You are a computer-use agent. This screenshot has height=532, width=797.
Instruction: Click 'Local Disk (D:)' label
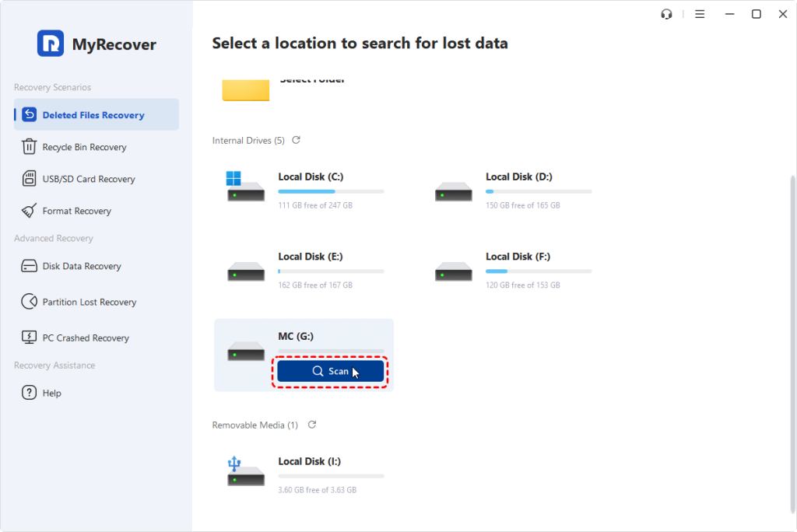click(519, 177)
